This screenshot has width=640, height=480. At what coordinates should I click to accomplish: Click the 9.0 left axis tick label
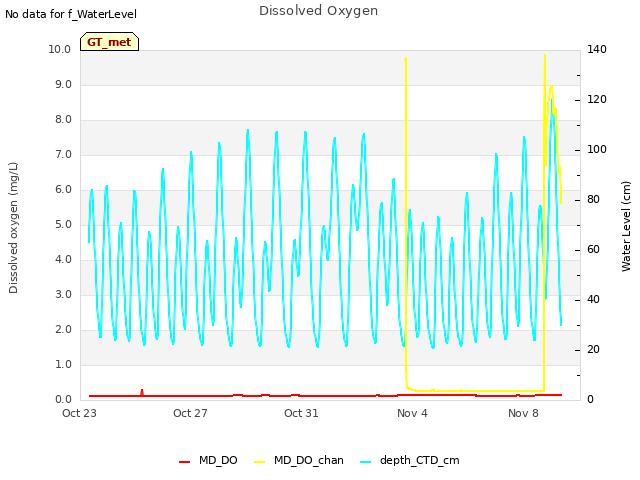(x=63, y=84)
